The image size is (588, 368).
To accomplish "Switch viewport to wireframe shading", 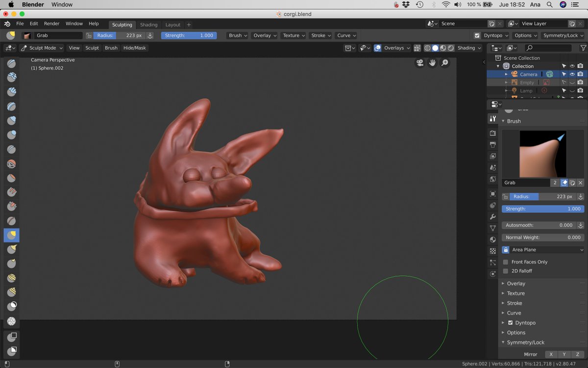I will point(427,48).
